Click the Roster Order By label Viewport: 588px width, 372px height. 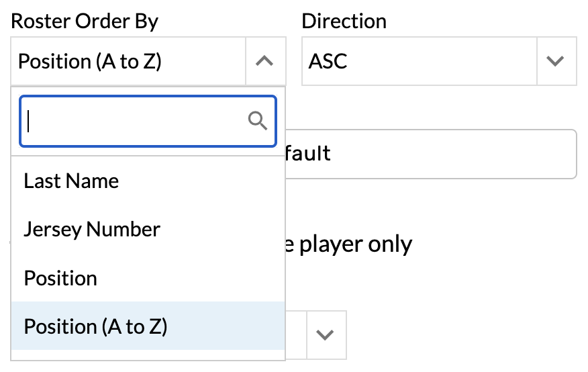click(85, 21)
